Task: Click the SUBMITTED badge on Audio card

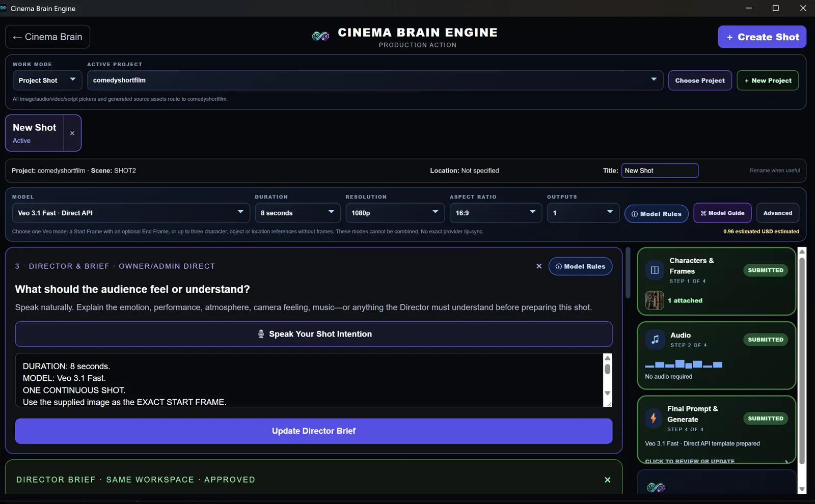Action: 766,340
